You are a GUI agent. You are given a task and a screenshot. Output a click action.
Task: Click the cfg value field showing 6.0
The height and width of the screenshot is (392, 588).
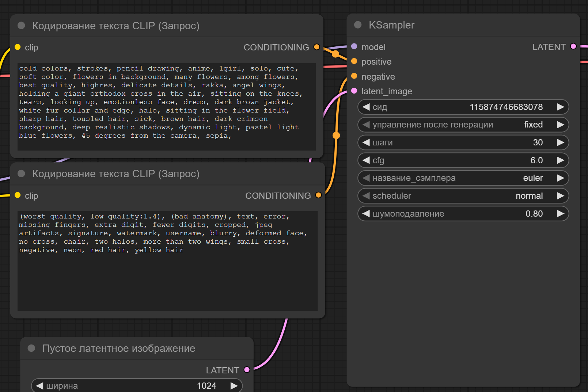tap(463, 160)
